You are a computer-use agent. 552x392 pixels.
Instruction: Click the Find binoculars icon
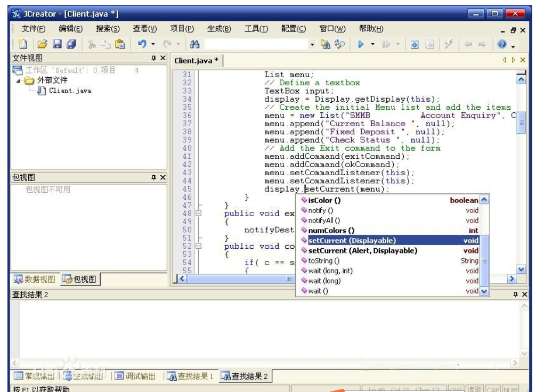tap(194, 44)
